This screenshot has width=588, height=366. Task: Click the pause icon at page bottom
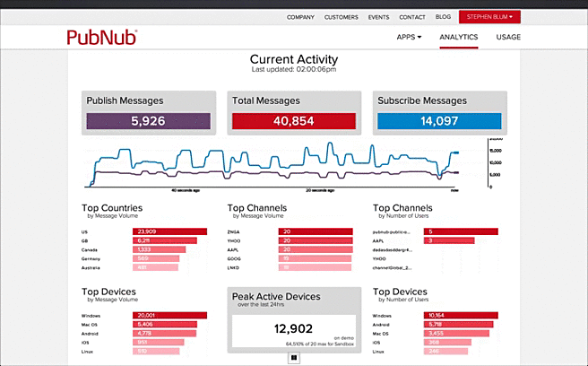coord(294,357)
